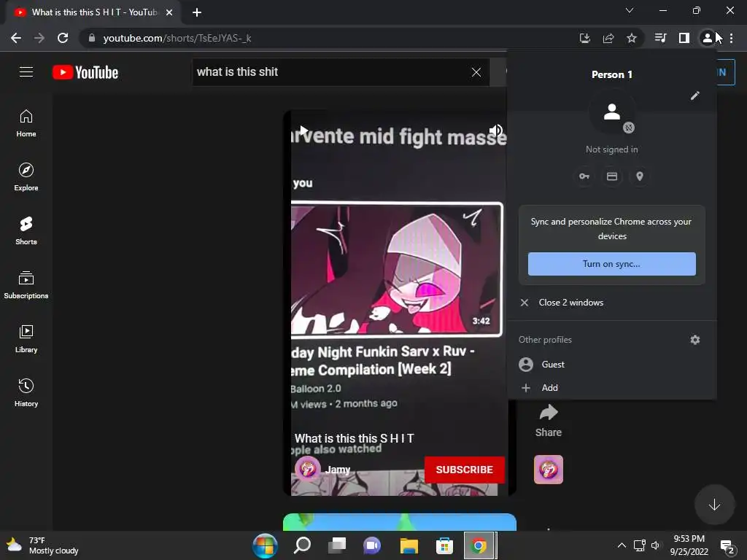
Task: View site information lock icon
Action: coord(92,38)
